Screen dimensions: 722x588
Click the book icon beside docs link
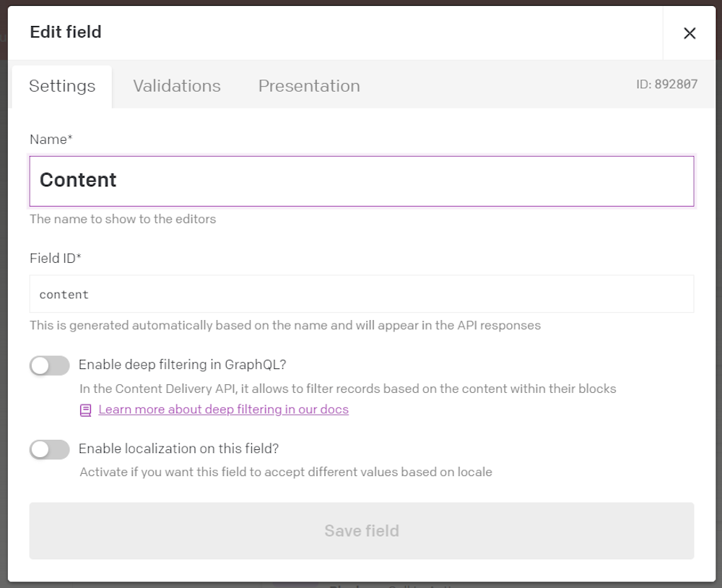86,410
